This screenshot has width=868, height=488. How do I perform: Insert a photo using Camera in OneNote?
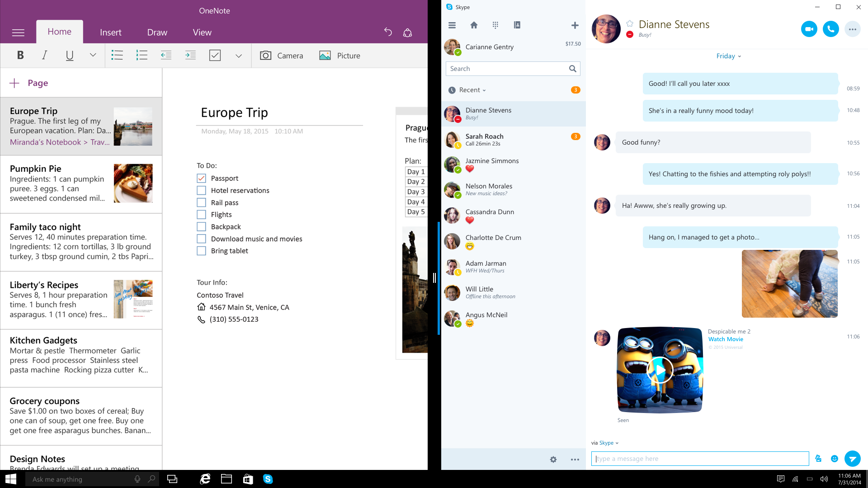coord(281,56)
